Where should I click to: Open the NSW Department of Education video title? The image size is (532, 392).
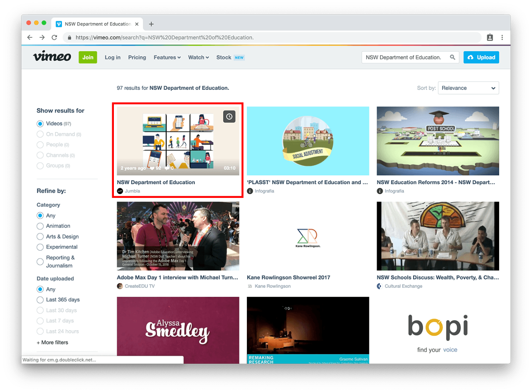tap(156, 182)
